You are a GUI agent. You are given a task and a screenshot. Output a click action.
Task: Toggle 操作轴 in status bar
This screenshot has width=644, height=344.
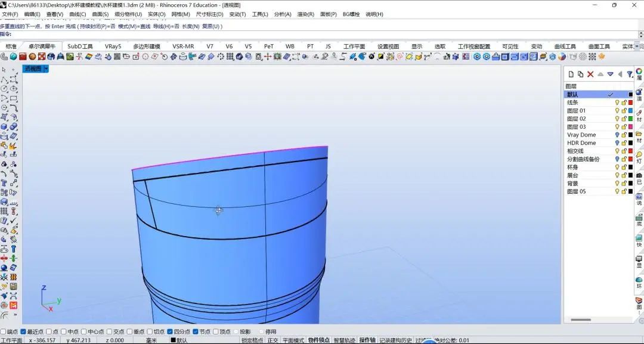[x=367, y=340]
